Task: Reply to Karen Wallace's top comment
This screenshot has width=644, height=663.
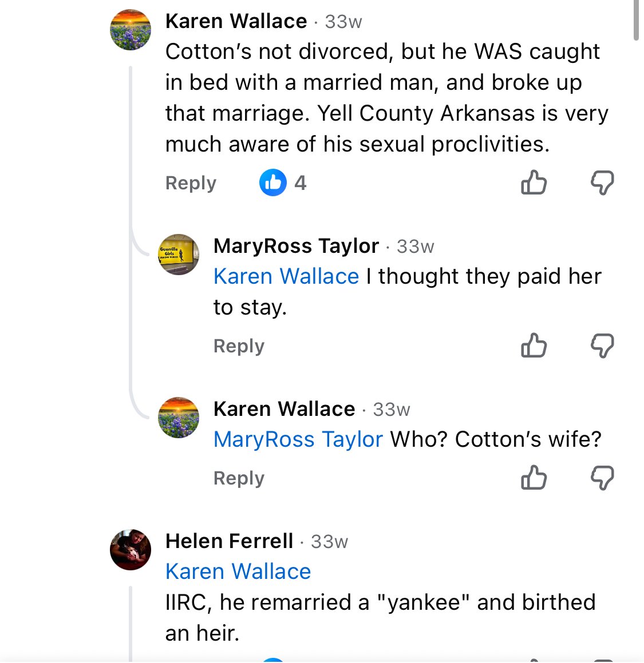Action: (x=191, y=183)
